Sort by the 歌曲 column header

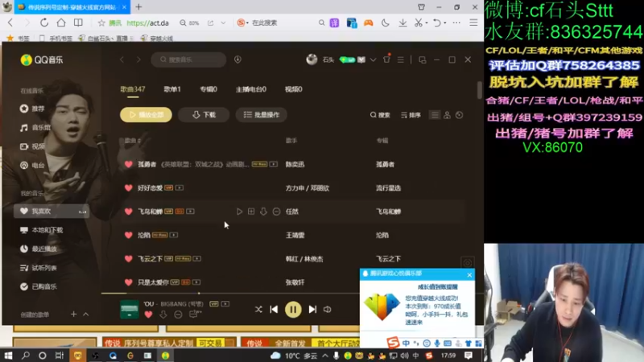pyautogui.click(x=132, y=140)
